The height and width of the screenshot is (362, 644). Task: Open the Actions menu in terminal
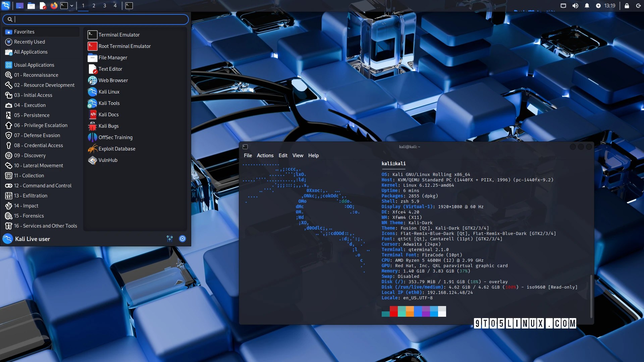coord(265,156)
